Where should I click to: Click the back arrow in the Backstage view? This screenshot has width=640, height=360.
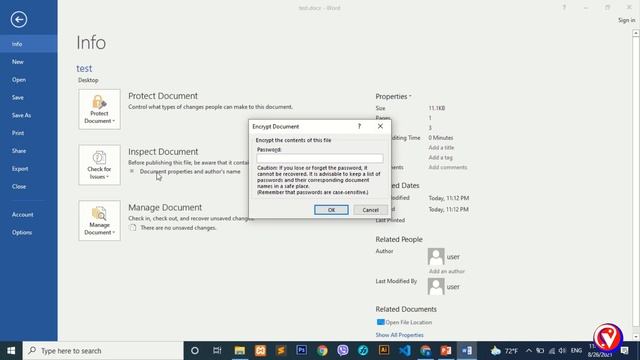pos(19,19)
